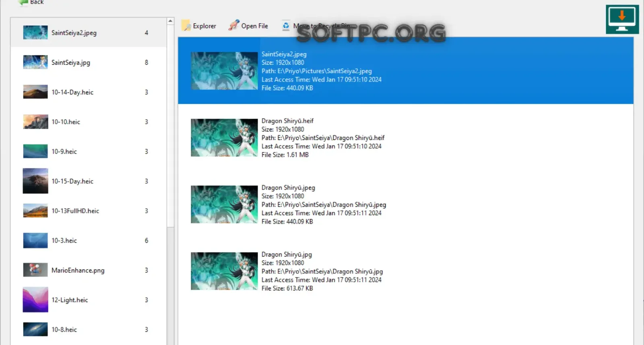The width and height of the screenshot is (644, 345).
Task: Click duplicate count 8 beside SaintSeiya.jpg
Action: pyautogui.click(x=147, y=62)
